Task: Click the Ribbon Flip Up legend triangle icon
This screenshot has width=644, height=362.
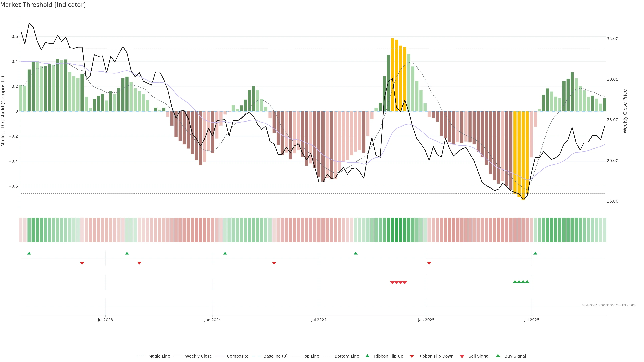Action: coord(367,356)
